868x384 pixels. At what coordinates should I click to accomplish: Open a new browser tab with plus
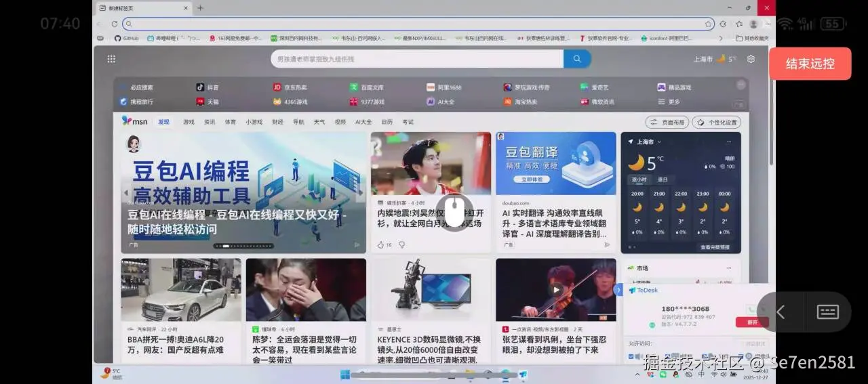(200, 8)
